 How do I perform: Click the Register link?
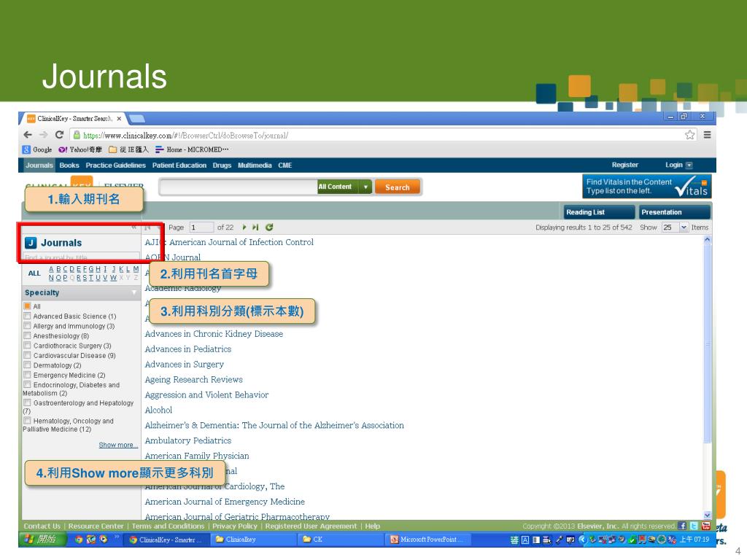pyautogui.click(x=625, y=165)
